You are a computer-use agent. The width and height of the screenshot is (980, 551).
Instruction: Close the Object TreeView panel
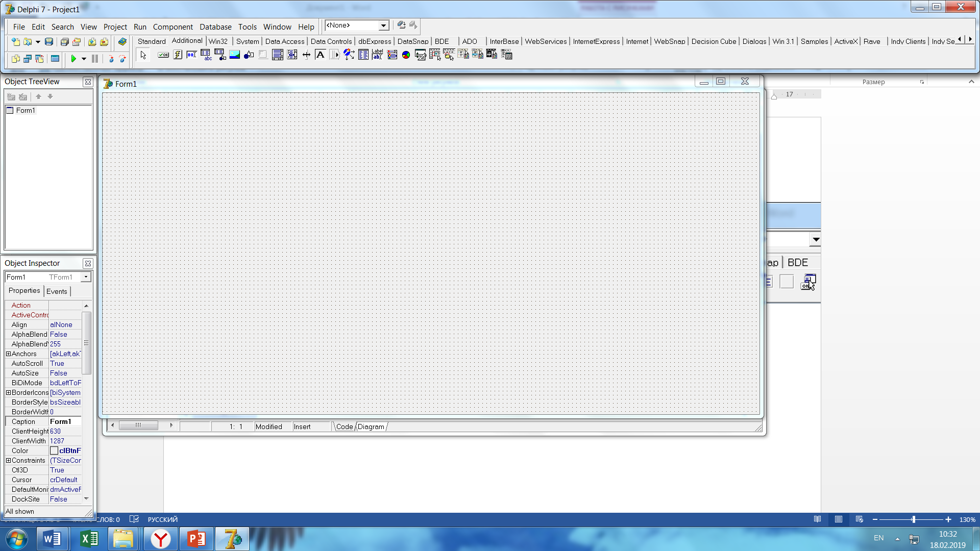pos(88,82)
